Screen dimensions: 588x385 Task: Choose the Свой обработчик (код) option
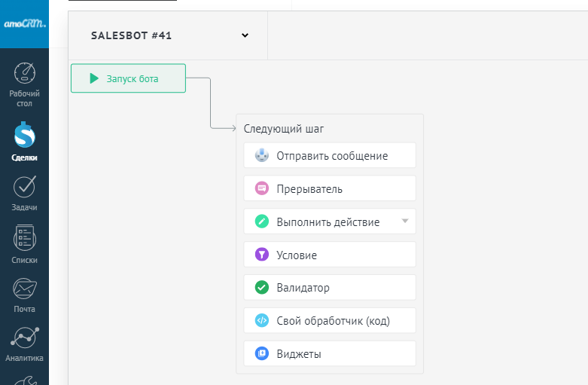pos(330,320)
